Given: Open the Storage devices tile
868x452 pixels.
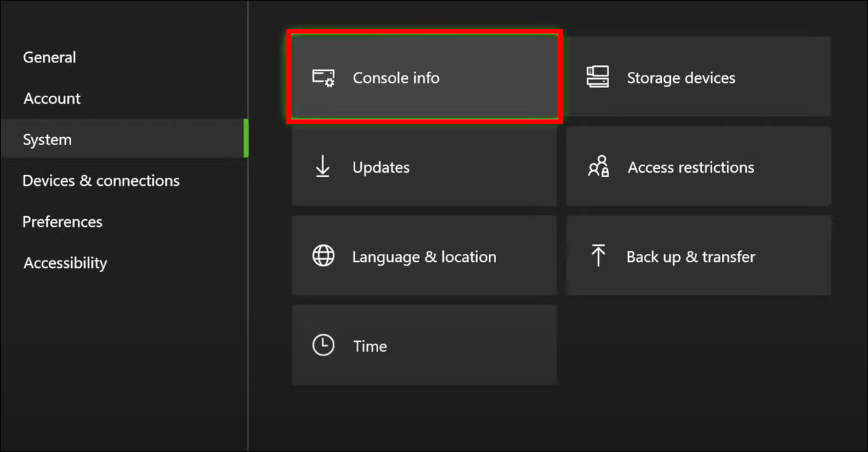Looking at the screenshot, I should 698,77.
